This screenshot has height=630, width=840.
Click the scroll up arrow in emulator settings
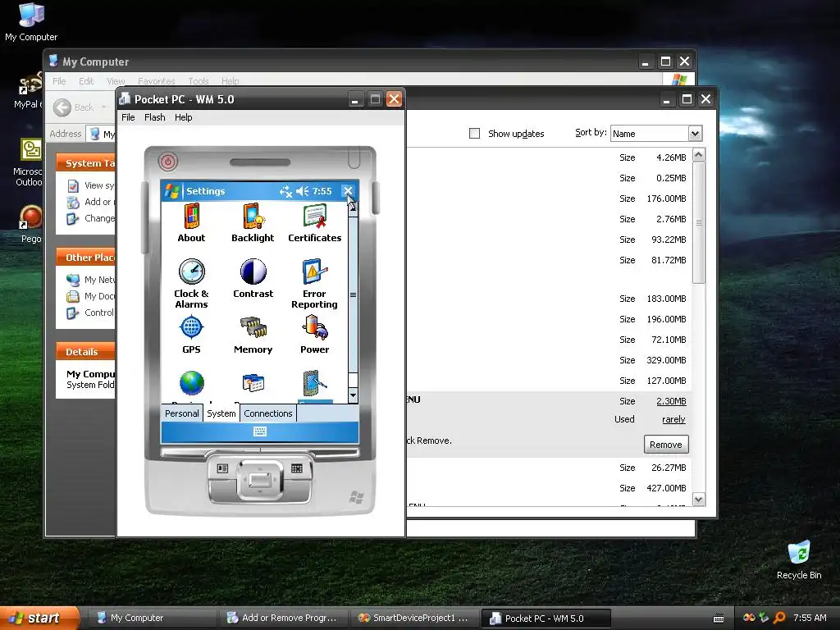[x=353, y=207]
